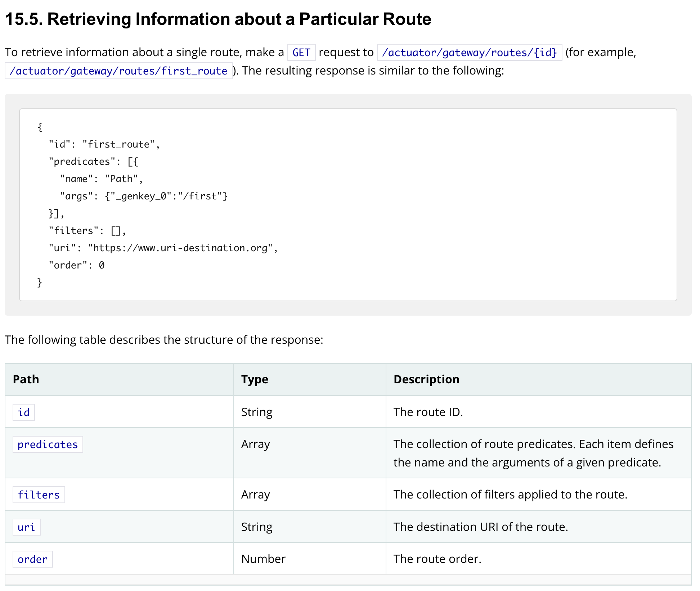Click the 'uri' code cell in table
Viewport: 700px width, 591px height.
27,527
